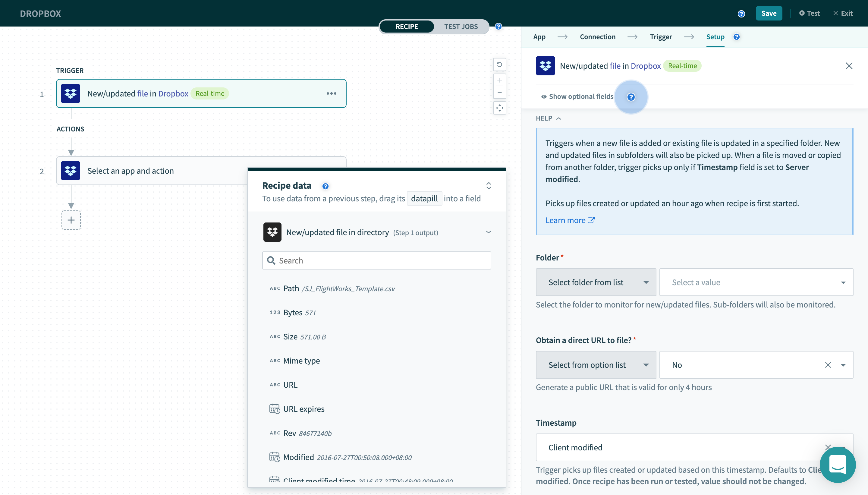The height and width of the screenshot is (495, 868).
Task: Add a new step with plus icon
Action: click(x=71, y=220)
